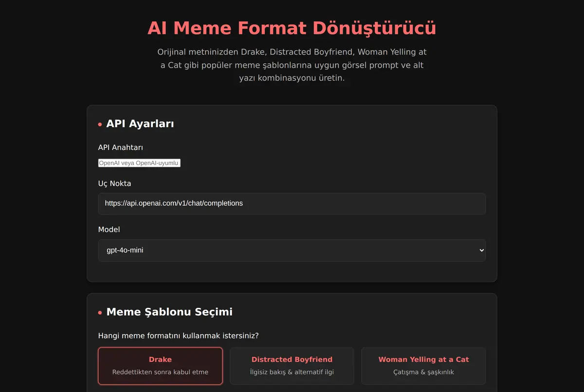Click the API Anahtarı input field
This screenshot has height=392, width=584.
139,163
